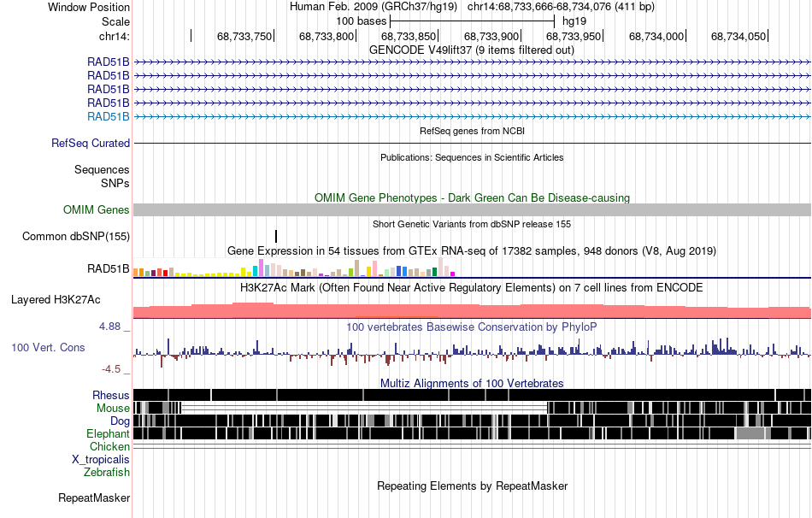Open 100 vertebrates Basewise Conservation by PhyloP title
812x518 pixels.
pyautogui.click(x=472, y=327)
